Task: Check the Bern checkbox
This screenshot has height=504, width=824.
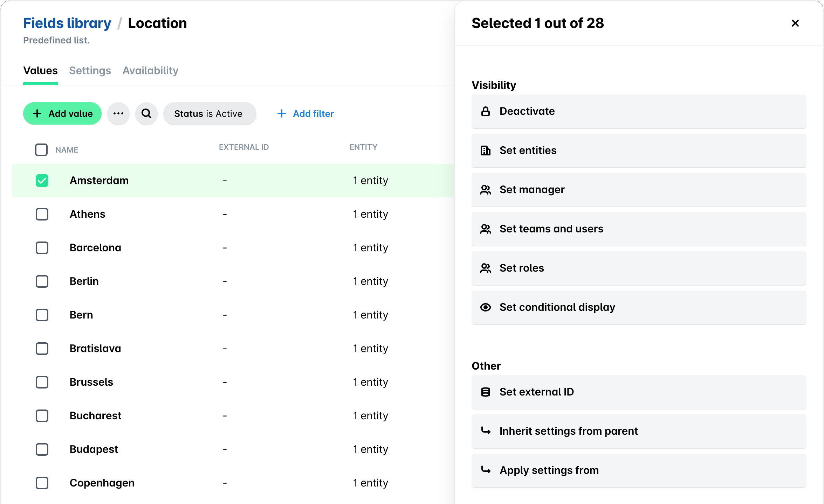Action: click(42, 315)
